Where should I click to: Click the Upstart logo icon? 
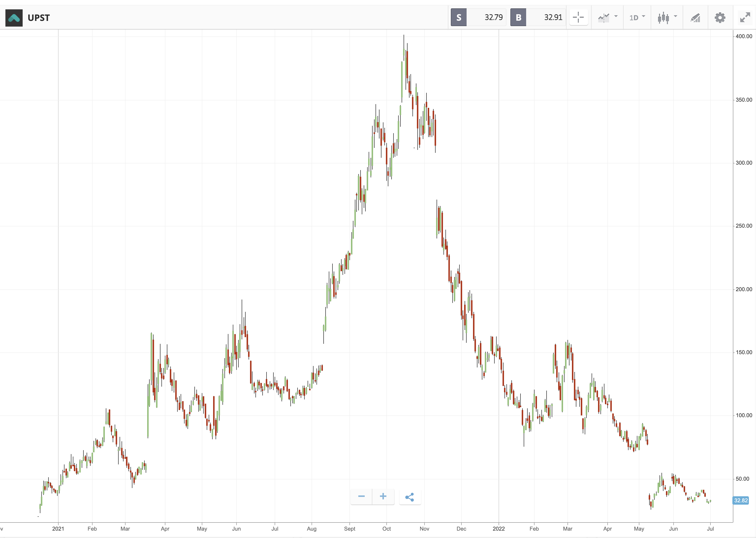[x=14, y=17]
